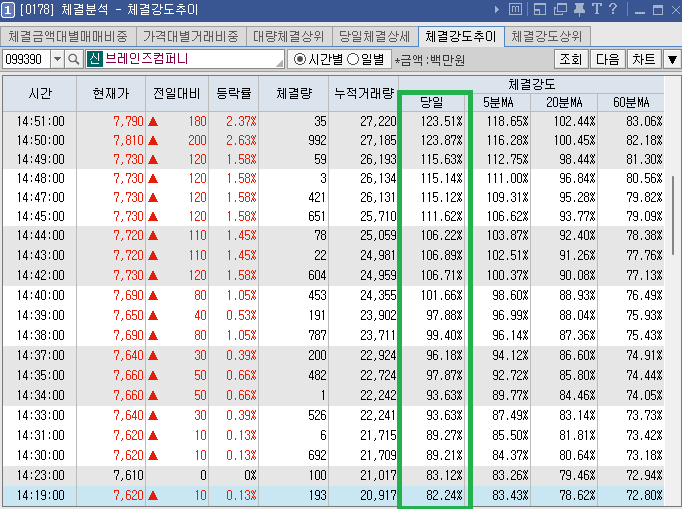Click the screen number 1 icon
The width and height of the screenshot is (682, 509).
[8, 10]
